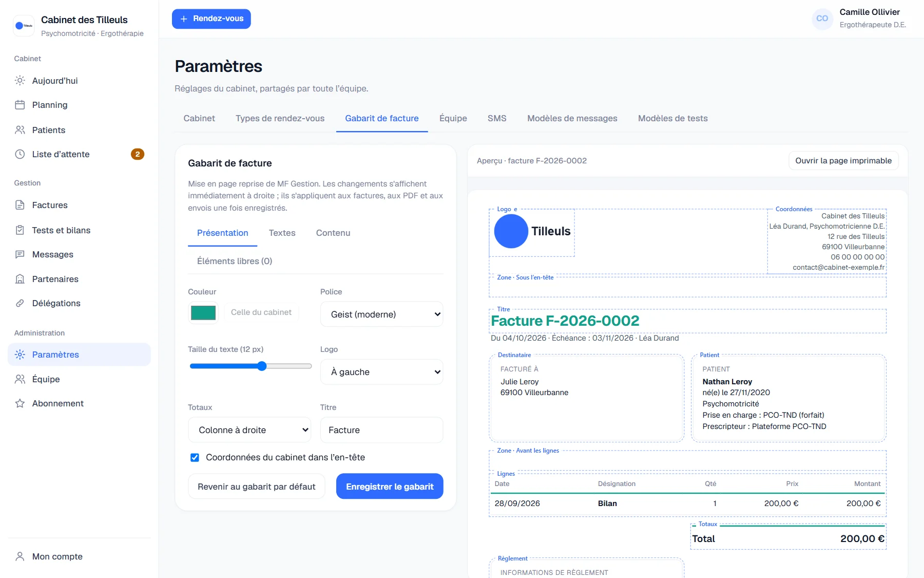Screen dimensions: 924x578
Task: Click the Planning calendar icon
Action: (x=20, y=105)
